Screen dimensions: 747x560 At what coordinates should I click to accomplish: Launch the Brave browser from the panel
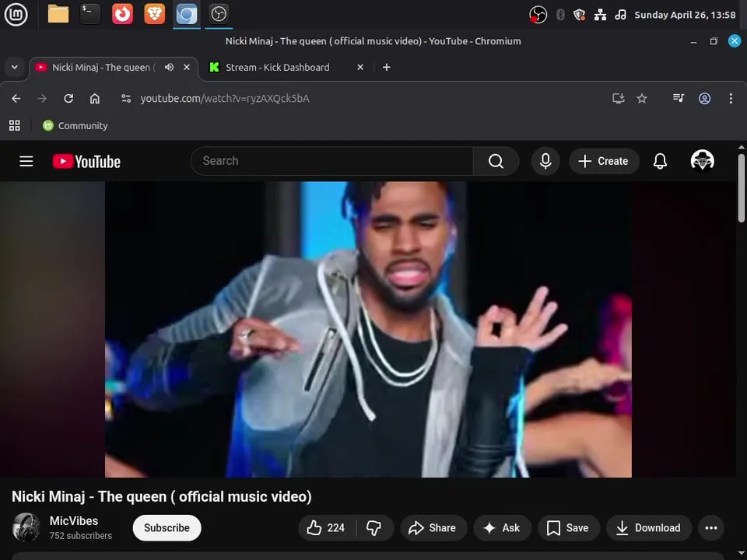(154, 14)
